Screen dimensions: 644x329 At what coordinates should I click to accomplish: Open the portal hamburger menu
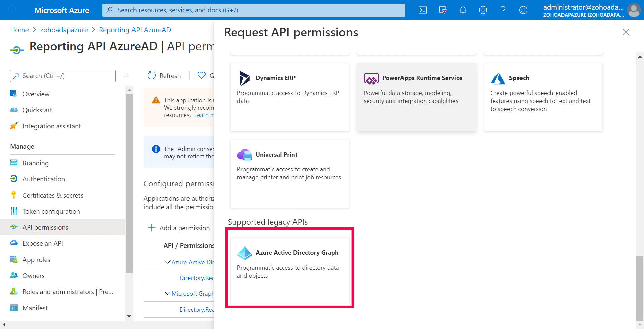pos(12,10)
